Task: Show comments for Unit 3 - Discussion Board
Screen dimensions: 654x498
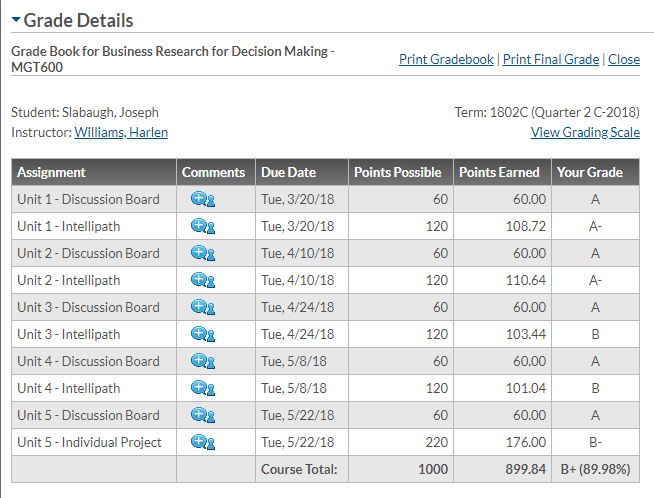Action: [x=203, y=307]
